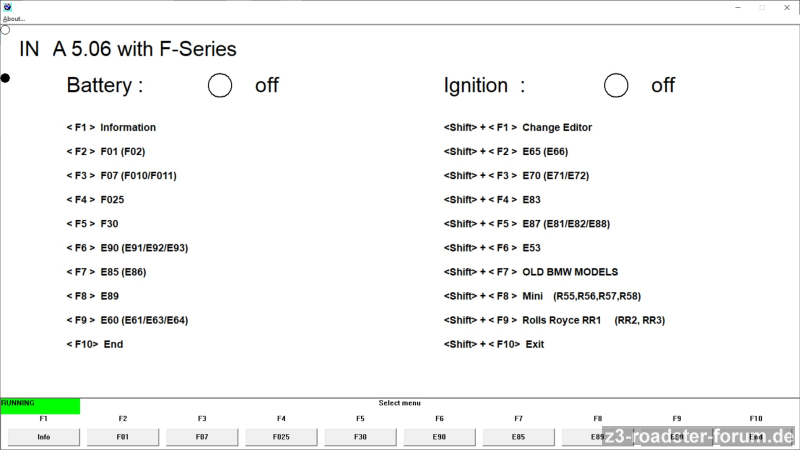The image size is (800, 450).
Task: Click the filled black dot on left edge
Action: pos(5,77)
